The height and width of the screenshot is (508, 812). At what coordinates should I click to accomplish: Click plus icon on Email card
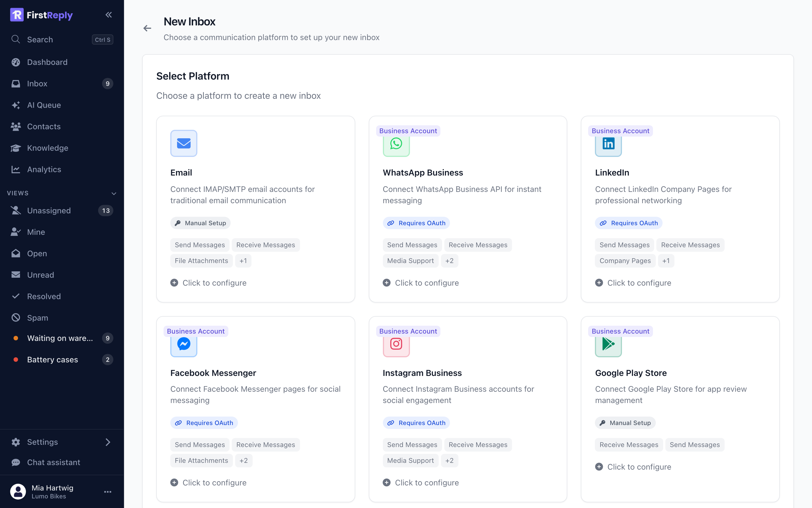tap(174, 283)
